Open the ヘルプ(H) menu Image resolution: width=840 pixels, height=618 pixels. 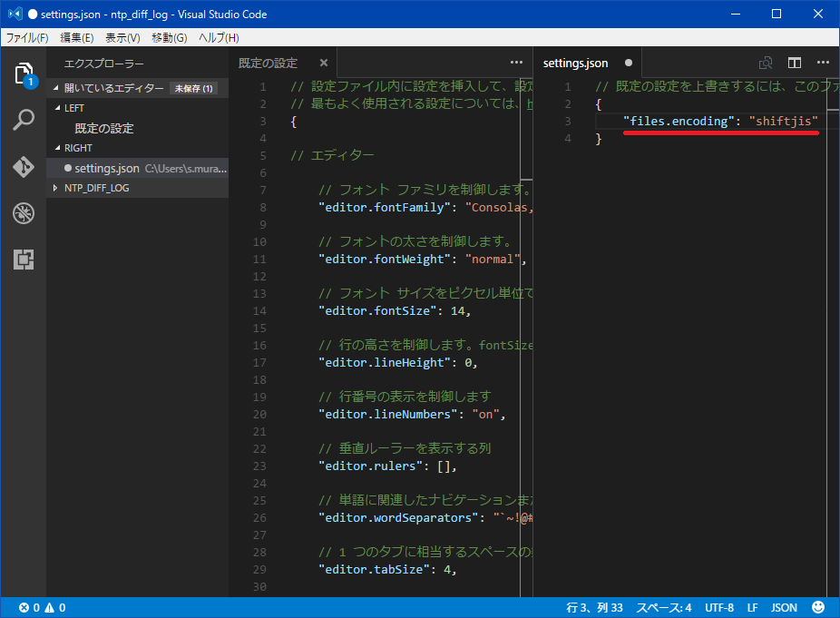(219, 37)
